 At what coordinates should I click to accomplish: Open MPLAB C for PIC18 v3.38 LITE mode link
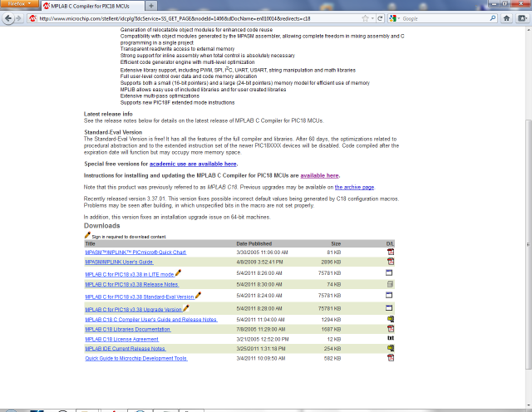130,274
